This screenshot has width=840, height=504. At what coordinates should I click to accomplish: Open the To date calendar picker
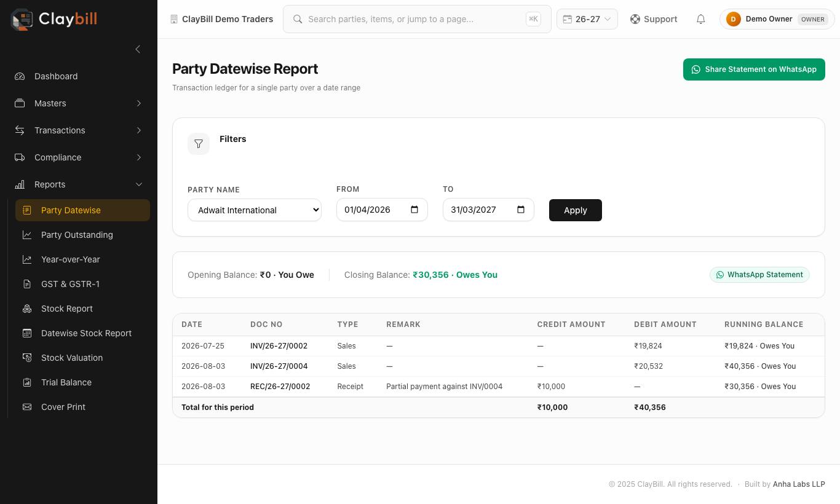(521, 210)
